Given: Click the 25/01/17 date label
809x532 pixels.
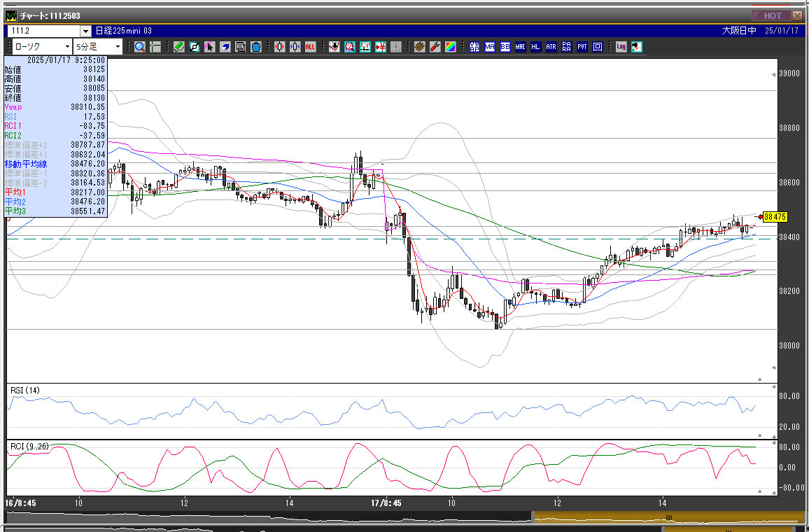Looking at the screenshot, I should tap(782, 31).
